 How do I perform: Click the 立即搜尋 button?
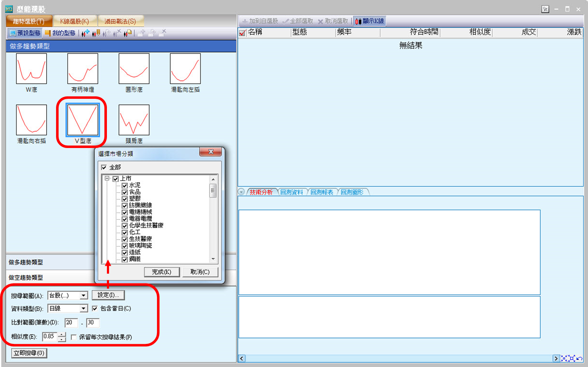[29, 353]
